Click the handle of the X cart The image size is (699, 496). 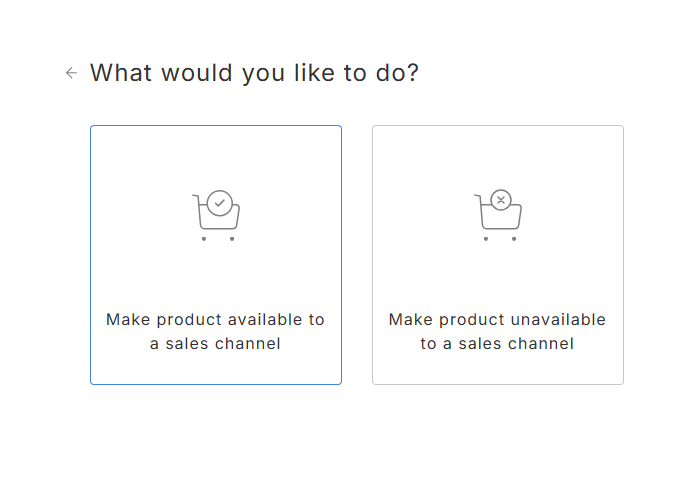pyautogui.click(x=478, y=199)
